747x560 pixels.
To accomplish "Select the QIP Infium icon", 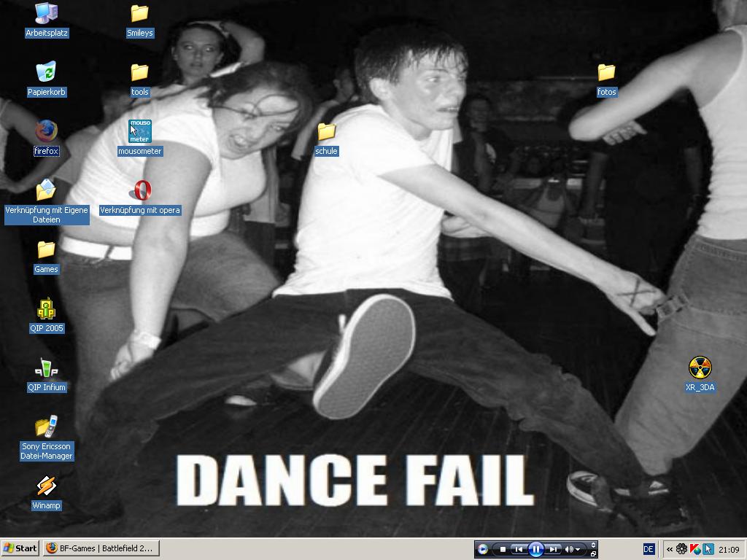I will (x=46, y=368).
